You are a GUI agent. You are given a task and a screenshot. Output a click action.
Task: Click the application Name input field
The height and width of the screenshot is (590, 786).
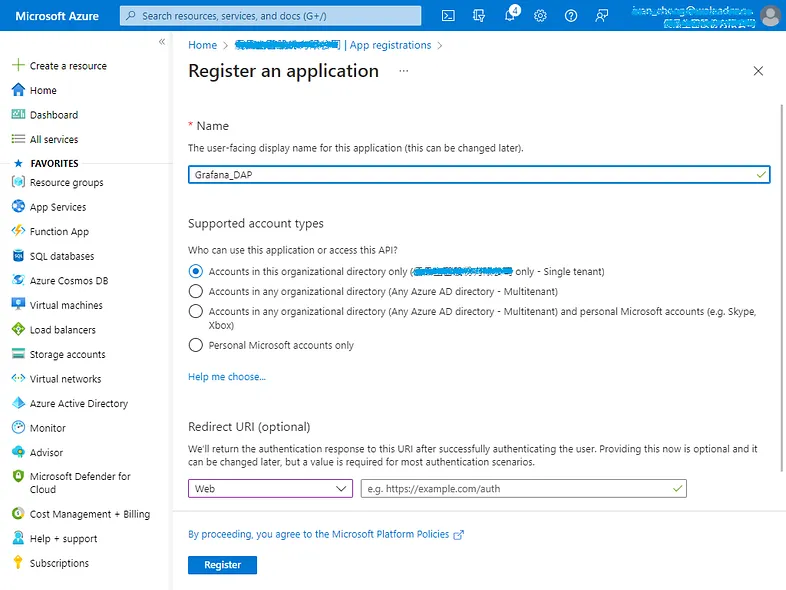(479, 174)
